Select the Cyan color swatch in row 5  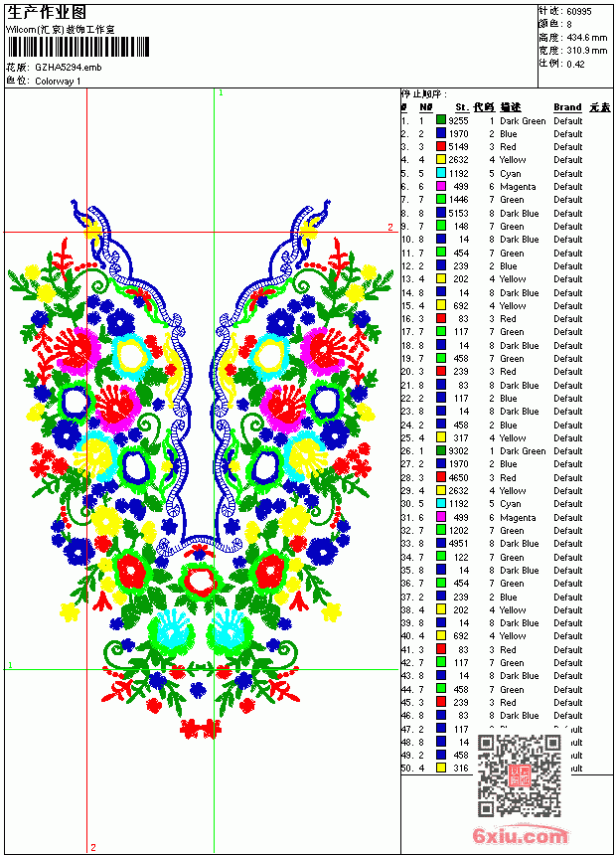[441, 173]
